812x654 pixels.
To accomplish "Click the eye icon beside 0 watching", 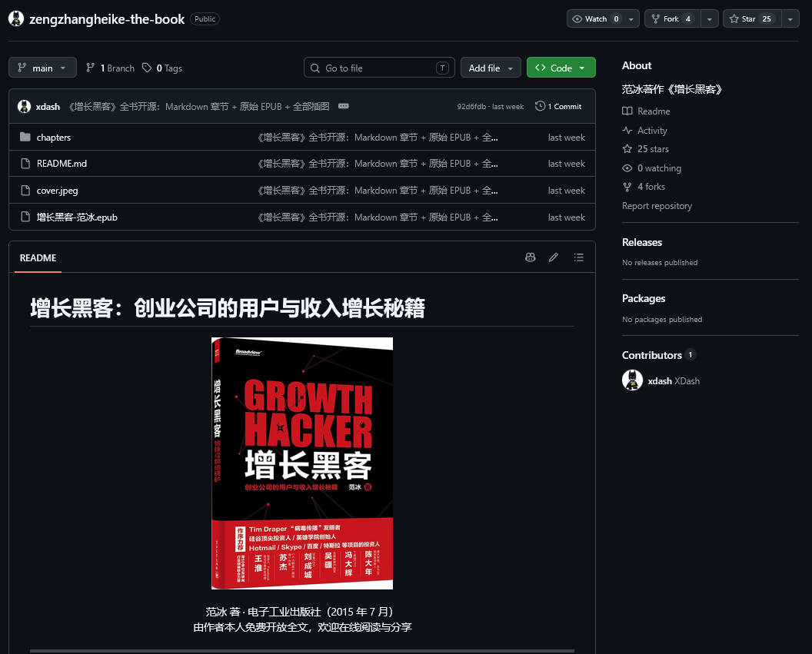I will point(627,168).
